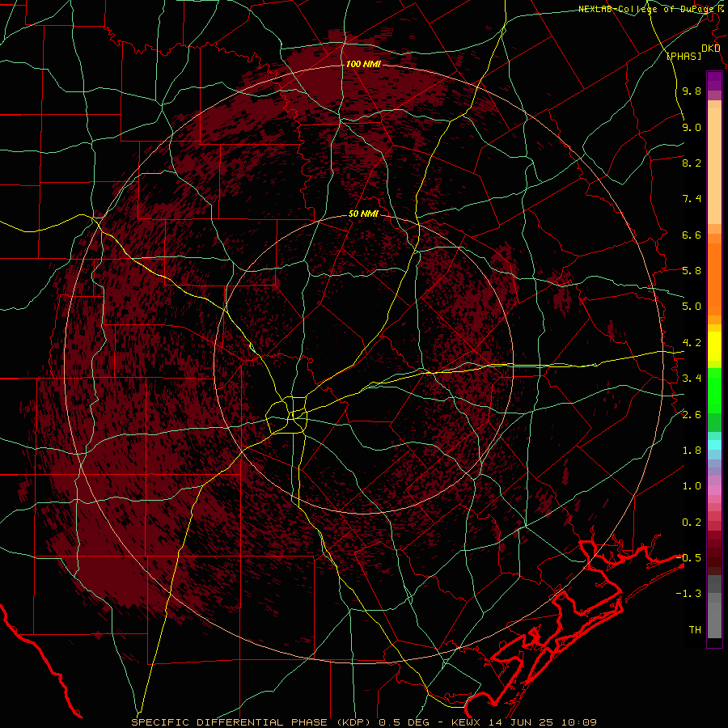
Task: Click the 9.0 scale value
Action: point(692,128)
